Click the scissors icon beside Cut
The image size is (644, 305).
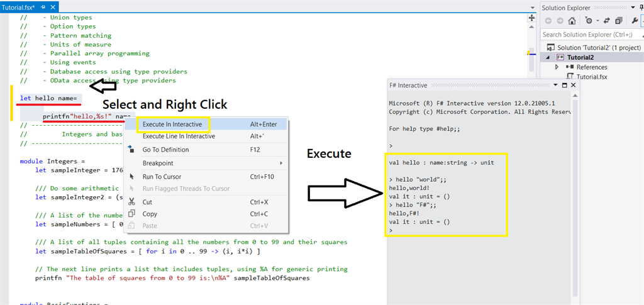tap(132, 202)
